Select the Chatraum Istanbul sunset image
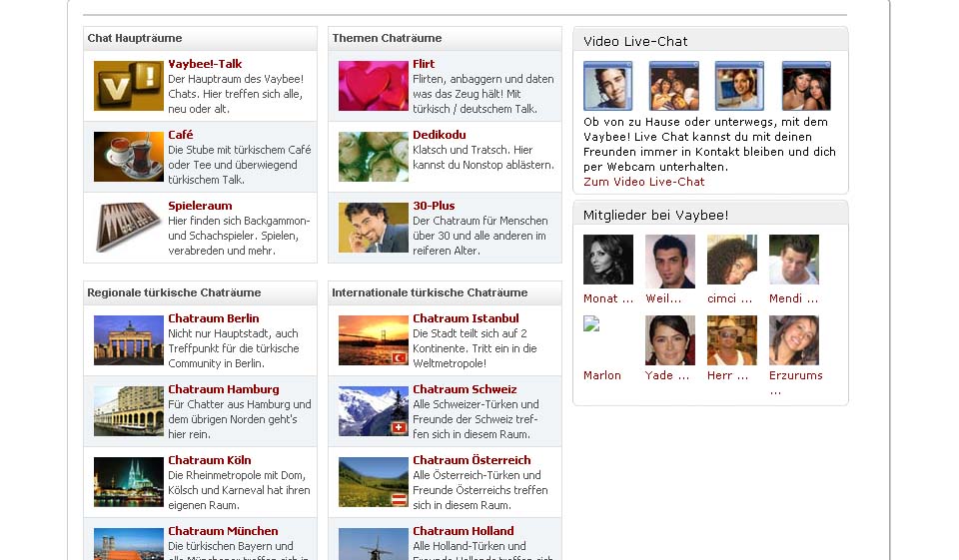959x560 pixels. [x=374, y=340]
